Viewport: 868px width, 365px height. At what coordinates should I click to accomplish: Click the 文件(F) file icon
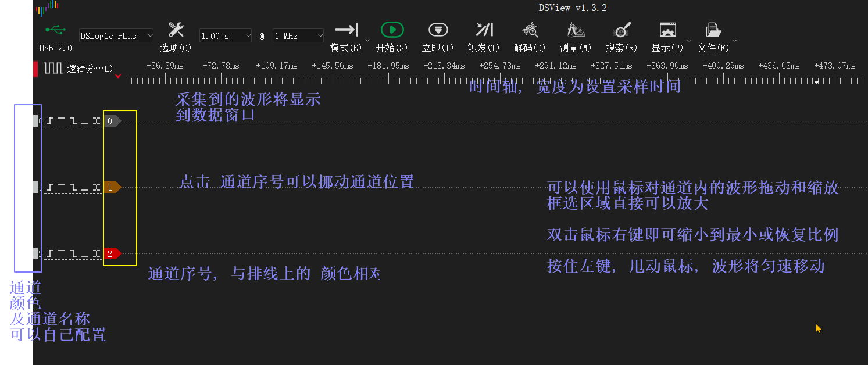(713, 30)
